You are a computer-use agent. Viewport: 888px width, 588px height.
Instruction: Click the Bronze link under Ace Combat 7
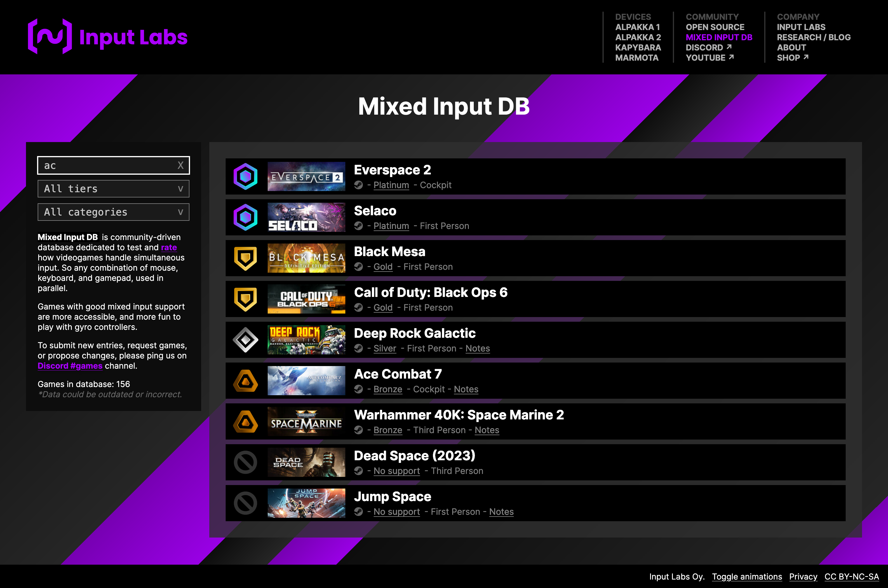(388, 390)
